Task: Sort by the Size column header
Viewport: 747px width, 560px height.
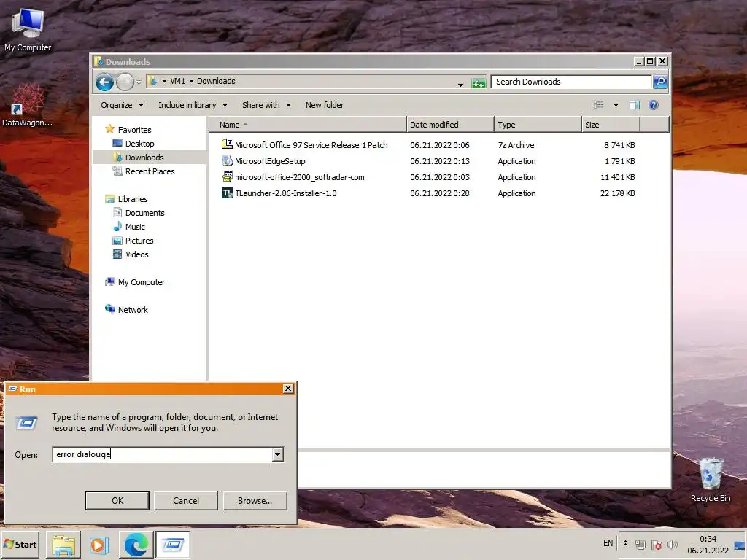Action: click(611, 124)
